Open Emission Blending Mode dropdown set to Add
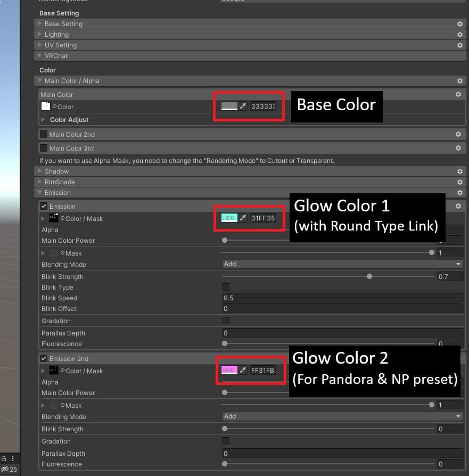The width and height of the screenshot is (469, 476). (x=342, y=264)
